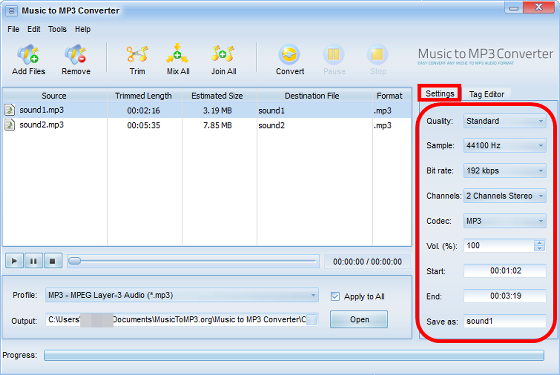The height and width of the screenshot is (375, 560).
Task: Open the Edit menu
Action: (x=34, y=29)
